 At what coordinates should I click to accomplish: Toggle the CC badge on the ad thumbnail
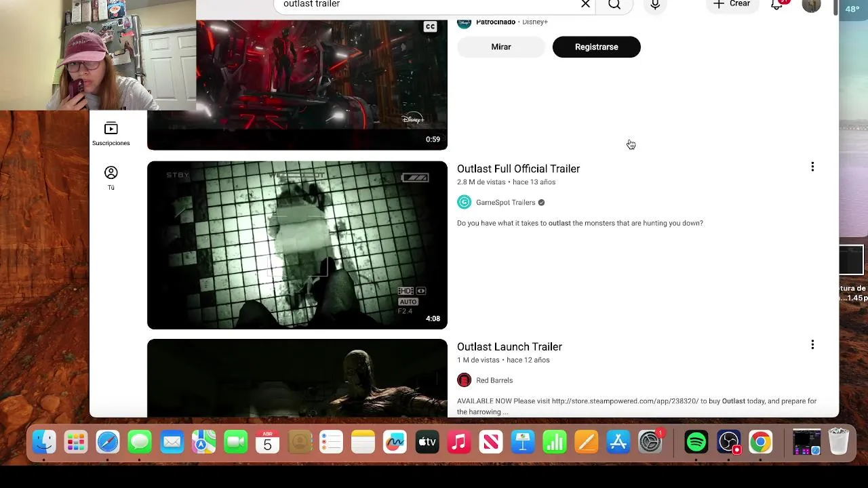(x=430, y=26)
